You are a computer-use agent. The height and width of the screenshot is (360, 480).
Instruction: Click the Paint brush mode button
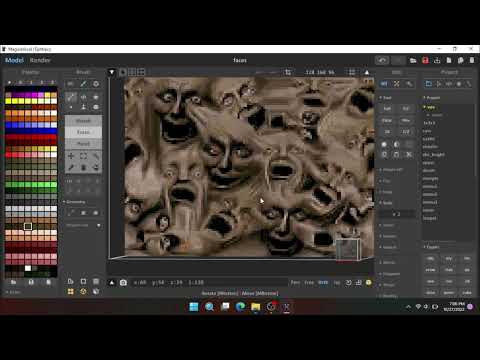point(83,144)
